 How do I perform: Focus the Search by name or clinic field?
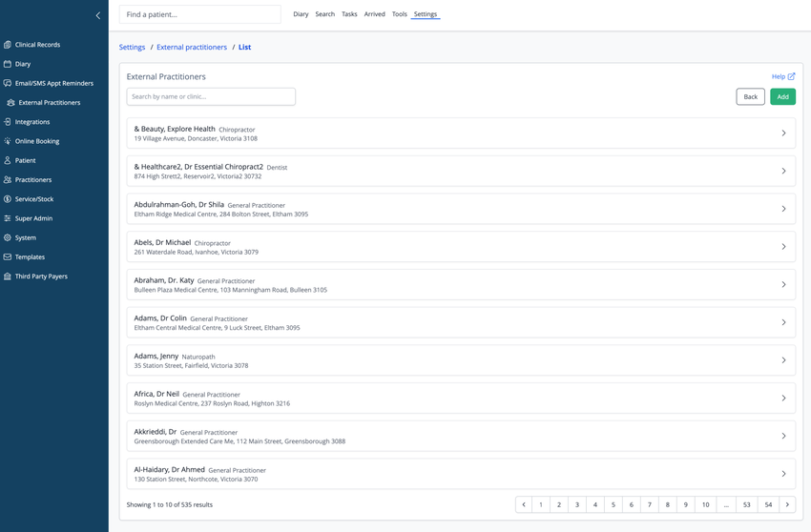(x=211, y=96)
